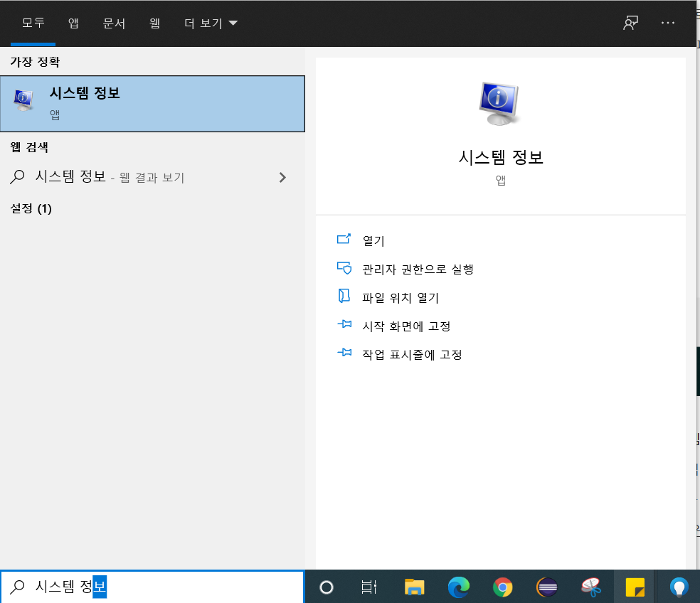Click the ellipsis options menu at top right
Image resolution: width=700 pixels, height=603 pixels.
[x=667, y=22]
